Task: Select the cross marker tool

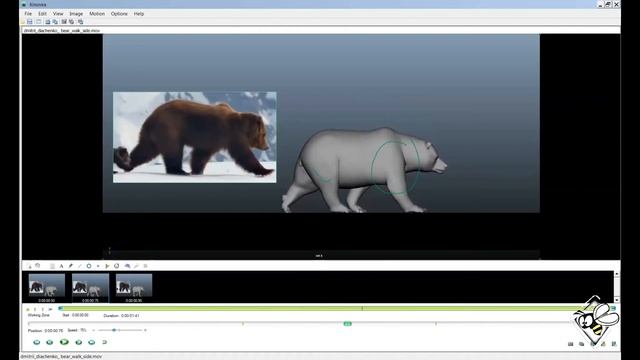Action: [98, 266]
